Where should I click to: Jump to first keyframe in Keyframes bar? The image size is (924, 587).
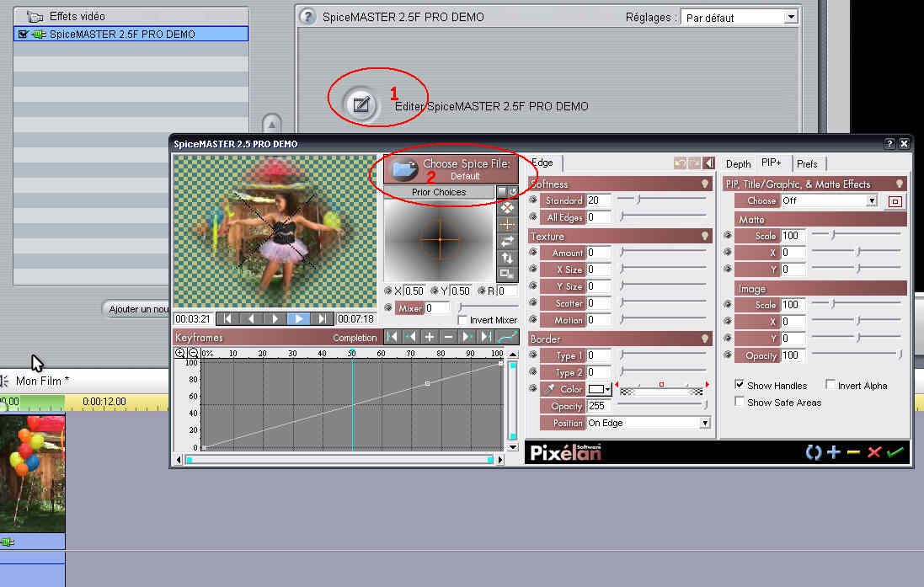(393, 337)
